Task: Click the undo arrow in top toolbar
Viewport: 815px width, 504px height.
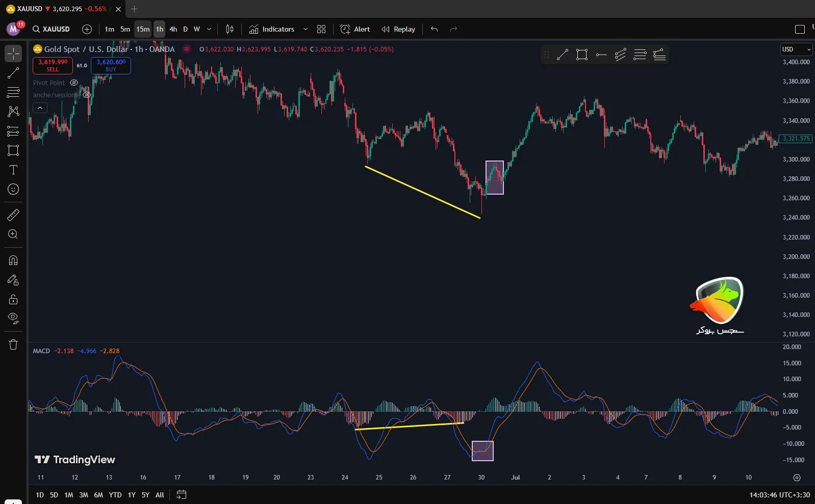Action: (434, 29)
